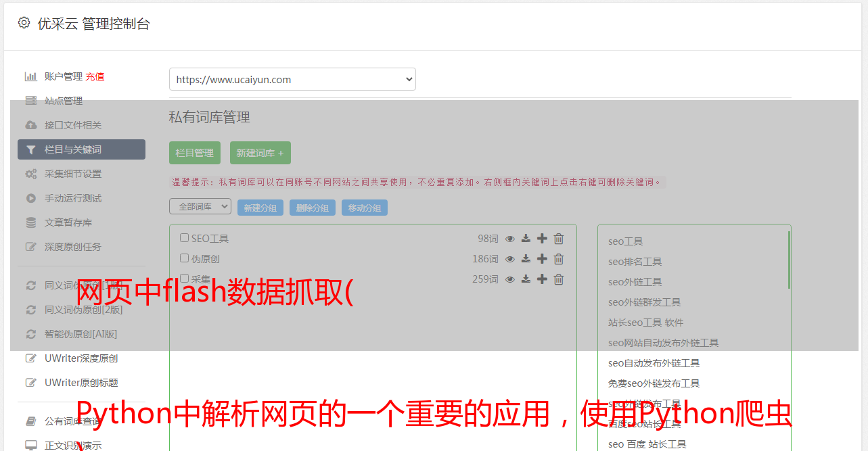Open UWriter原创标题 in the sidebar
This screenshot has width=868, height=451.
81,383
